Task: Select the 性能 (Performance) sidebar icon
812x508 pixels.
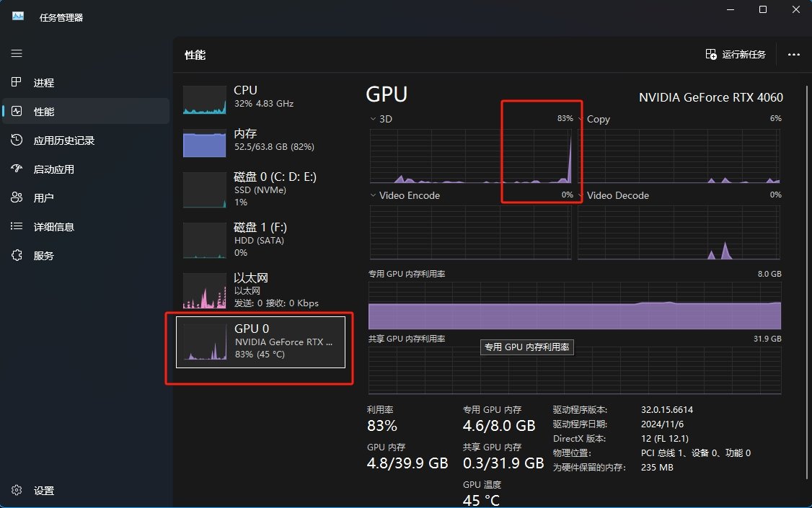Action: coord(16,111)
